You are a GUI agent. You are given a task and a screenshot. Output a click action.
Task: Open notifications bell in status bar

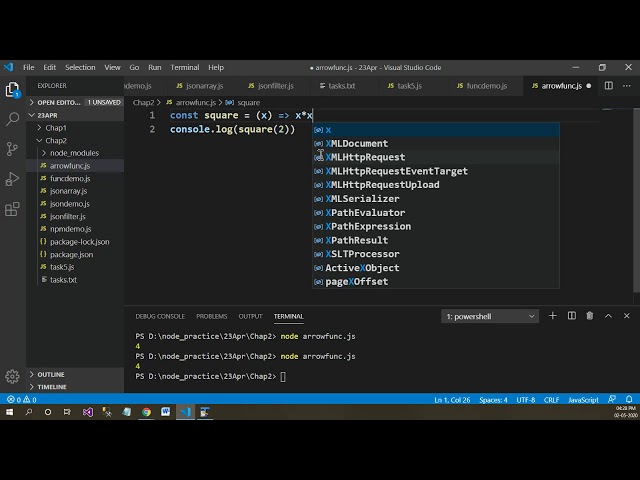[629, 399]
